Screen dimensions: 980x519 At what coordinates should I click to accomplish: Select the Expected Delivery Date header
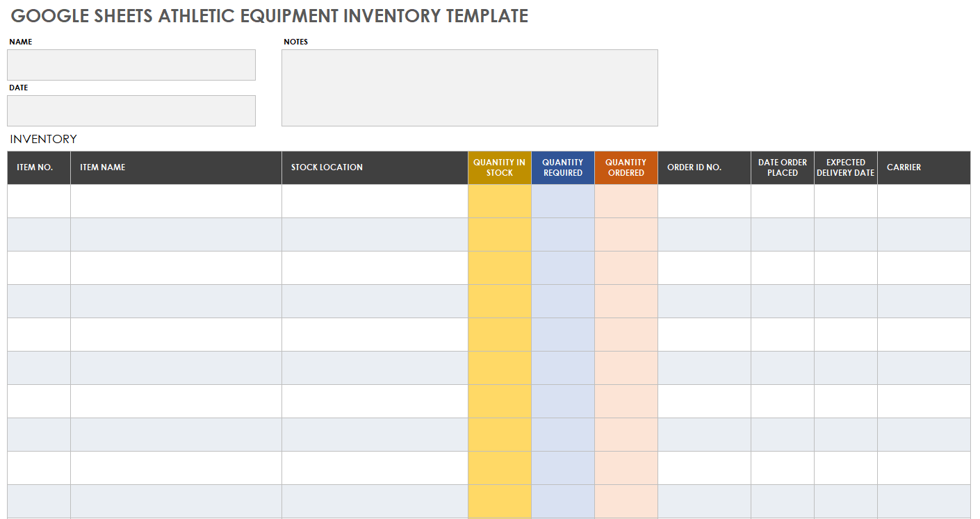845,167
